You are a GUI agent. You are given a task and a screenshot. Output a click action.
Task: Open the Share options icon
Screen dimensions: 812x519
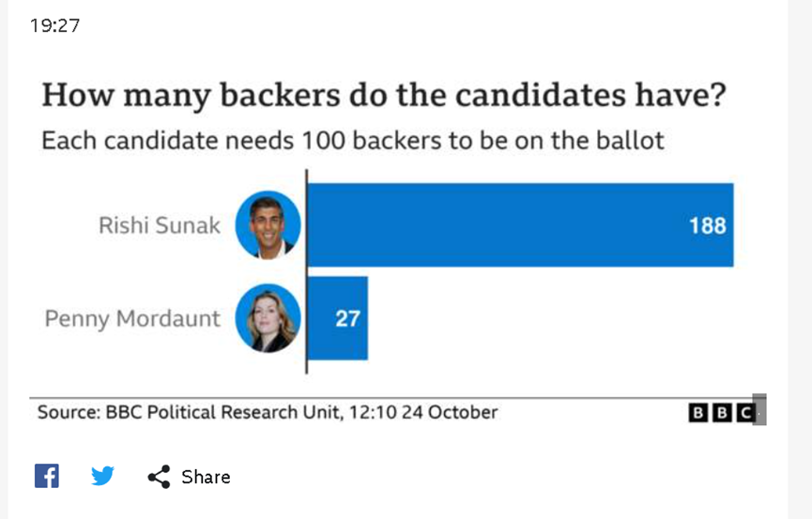159,477
